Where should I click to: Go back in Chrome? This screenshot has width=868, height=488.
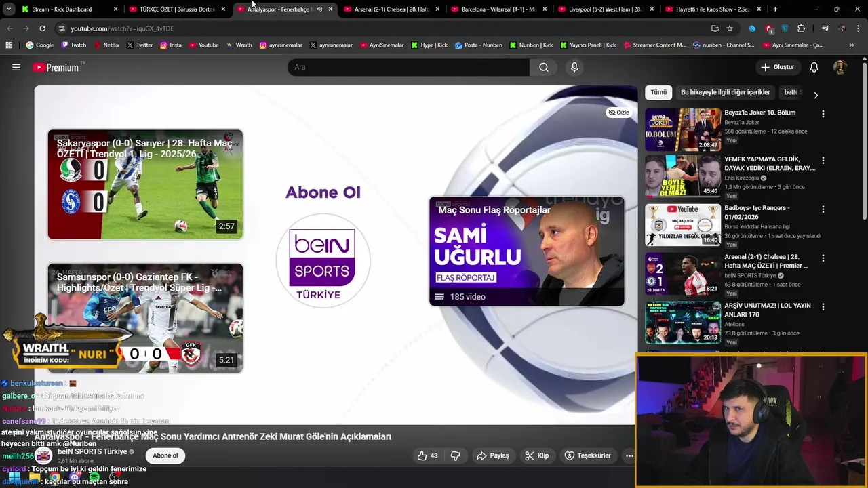[9, 28]
